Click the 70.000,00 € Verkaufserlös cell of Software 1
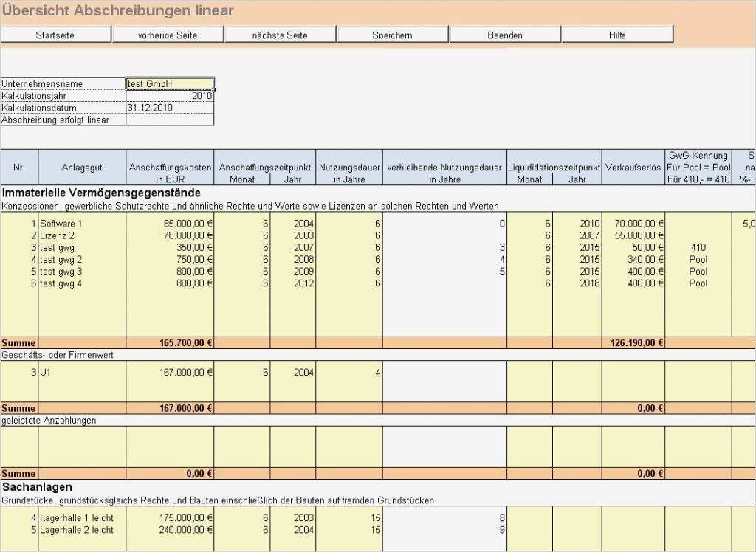Screen dimensions: 756x552 [635, 223]
